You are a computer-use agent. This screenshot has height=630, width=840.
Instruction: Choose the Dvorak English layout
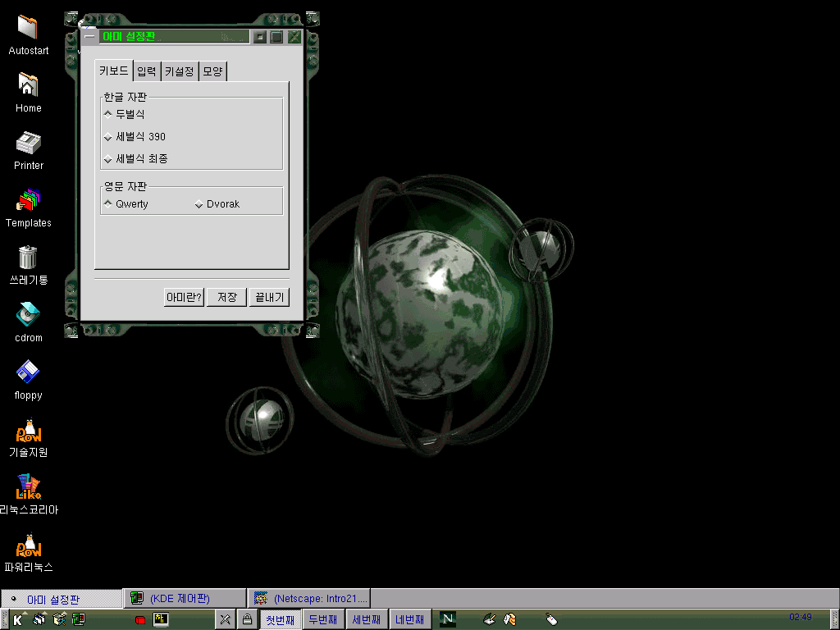pos(199,204)
